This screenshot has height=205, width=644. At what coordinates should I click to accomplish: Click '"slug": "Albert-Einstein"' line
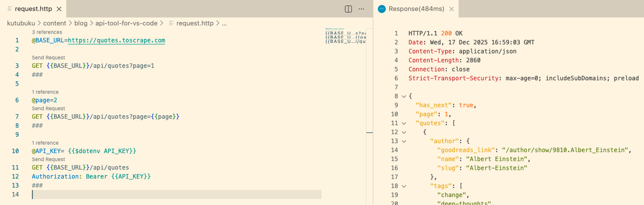(x=482, y=168)
